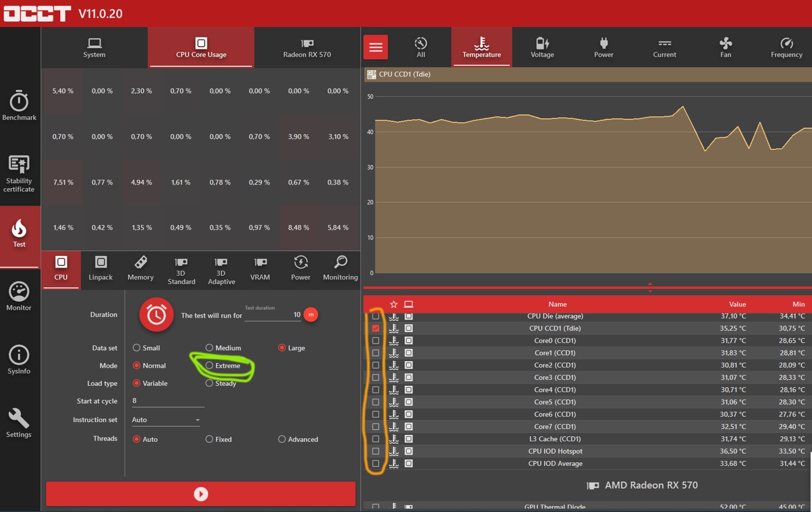
Task: Select Steady load type
Action: click(209, 383)
